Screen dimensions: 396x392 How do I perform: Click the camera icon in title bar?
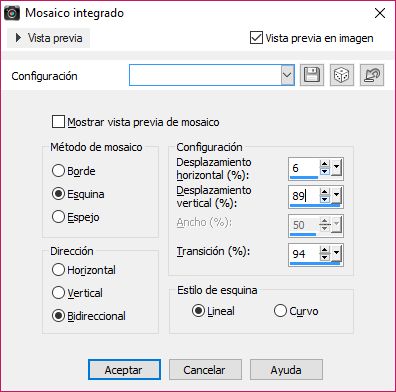point(12,13)
